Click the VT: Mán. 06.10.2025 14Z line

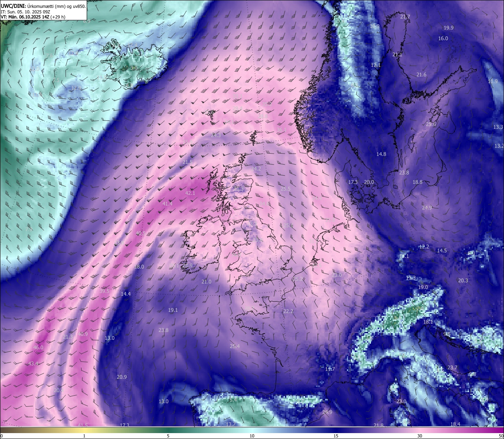(33, 17)
